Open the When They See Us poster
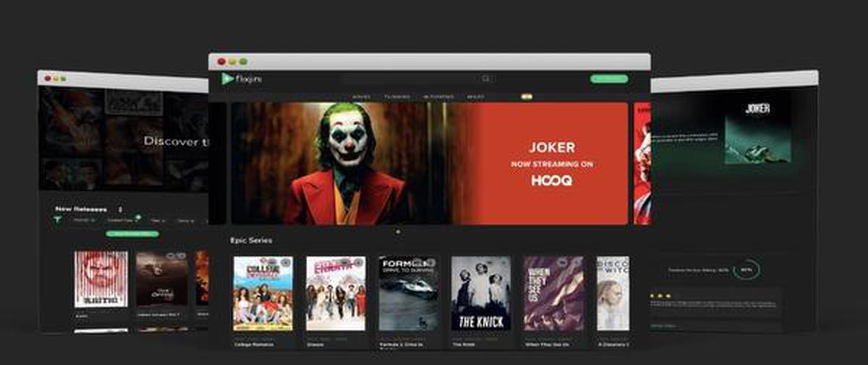Image resolution: width=868 pixels, height=365 pixels. pos(553,293)
